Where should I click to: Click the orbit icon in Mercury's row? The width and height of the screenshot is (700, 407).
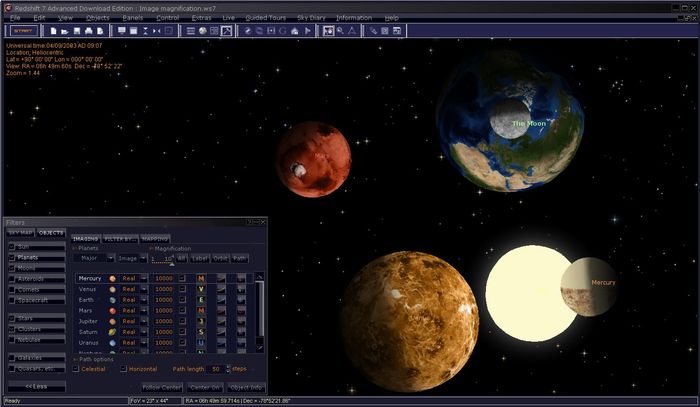221,278
